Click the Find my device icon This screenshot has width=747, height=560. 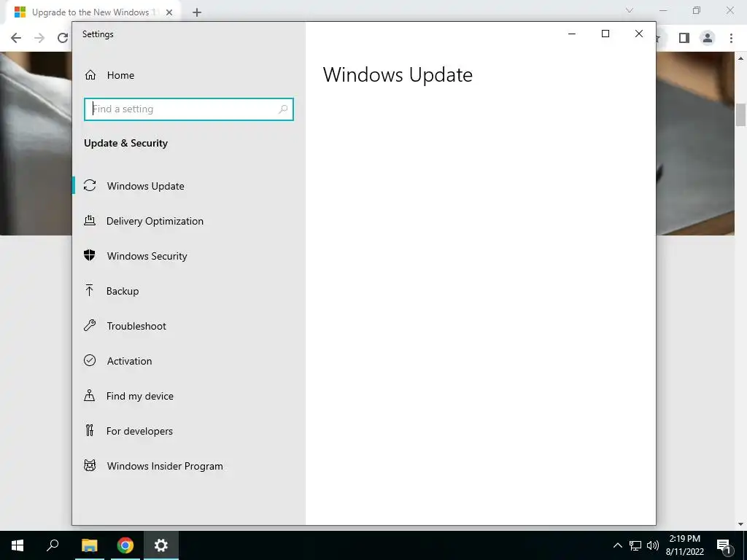[x=90, y=395]
